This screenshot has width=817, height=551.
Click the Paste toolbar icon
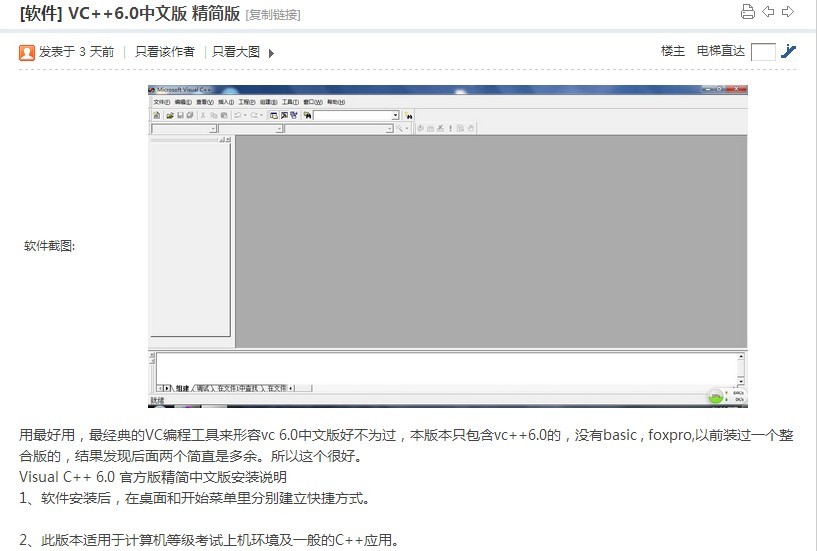click(x=224, y=115)
